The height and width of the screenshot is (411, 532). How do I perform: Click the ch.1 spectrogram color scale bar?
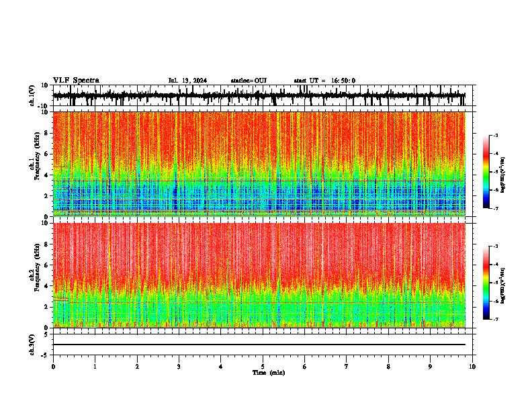coord(486,172)
